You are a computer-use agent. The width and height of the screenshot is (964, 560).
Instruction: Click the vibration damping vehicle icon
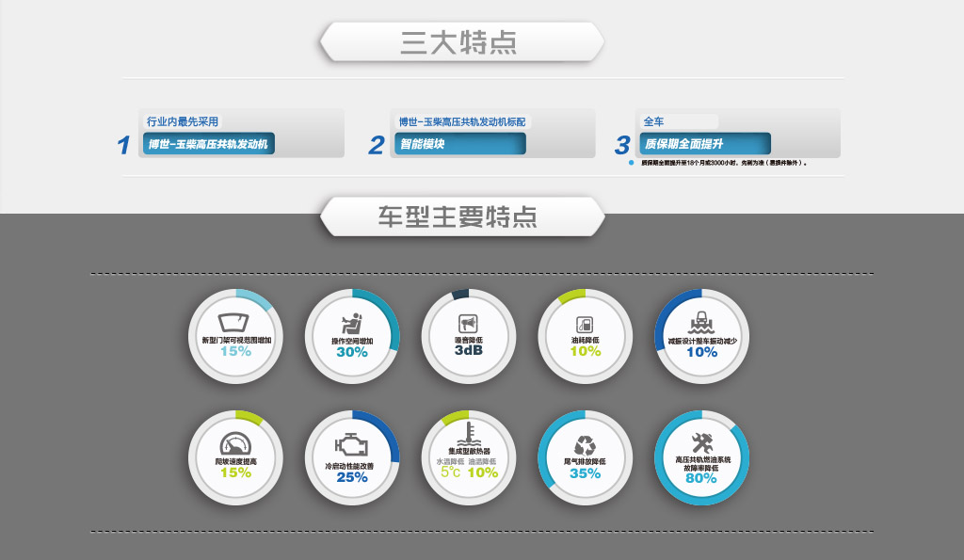(x=701, y=322)
